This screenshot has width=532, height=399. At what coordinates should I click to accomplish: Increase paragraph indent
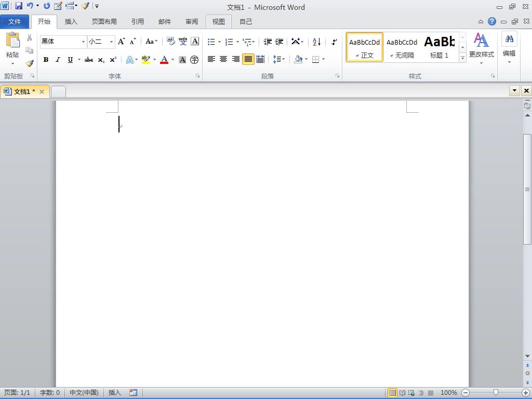tap(279, 42)
